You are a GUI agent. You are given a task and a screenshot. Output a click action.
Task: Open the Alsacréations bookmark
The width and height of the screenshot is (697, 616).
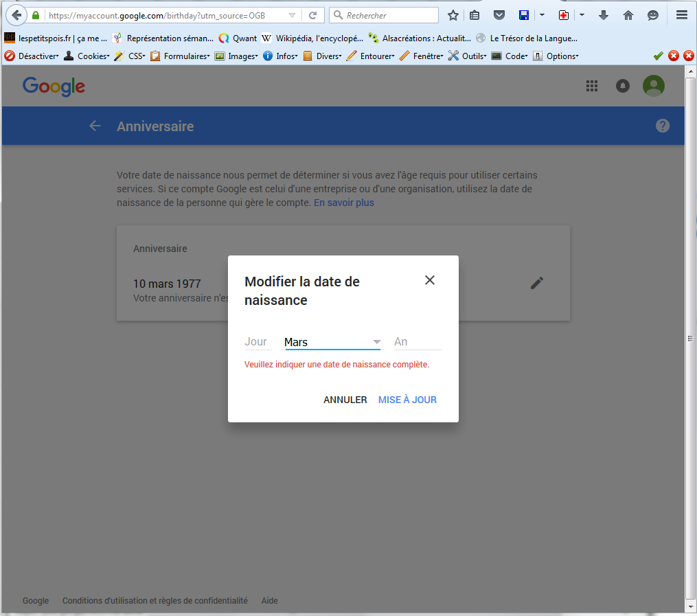tap(419, 38)
